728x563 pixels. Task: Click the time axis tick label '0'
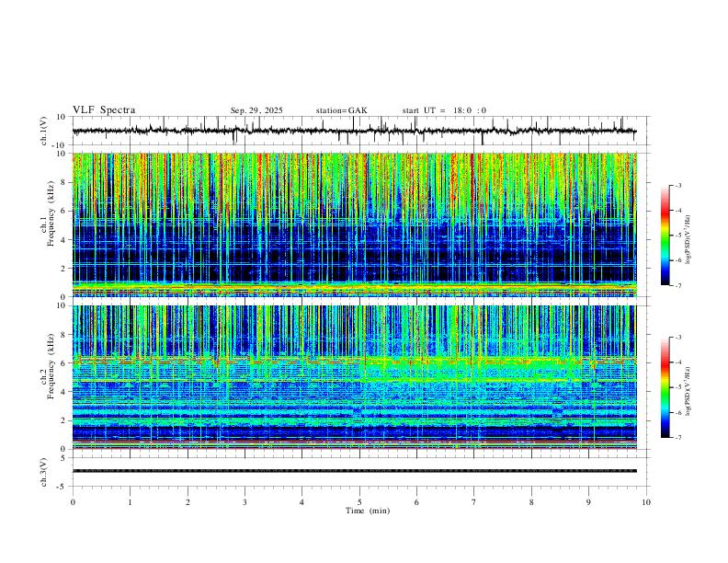[73, 502]
